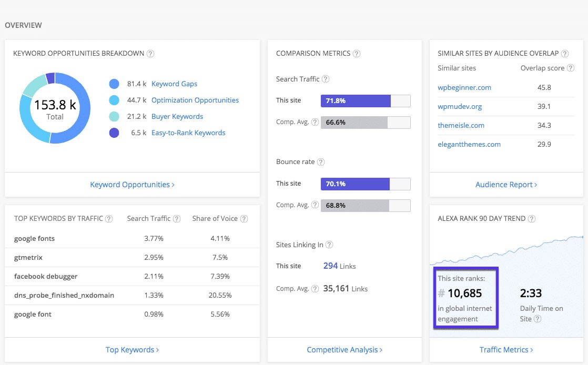This screenshot has height=365, width=588.
Task: Select the OVERVIEW section header
Action: [23, 25]
